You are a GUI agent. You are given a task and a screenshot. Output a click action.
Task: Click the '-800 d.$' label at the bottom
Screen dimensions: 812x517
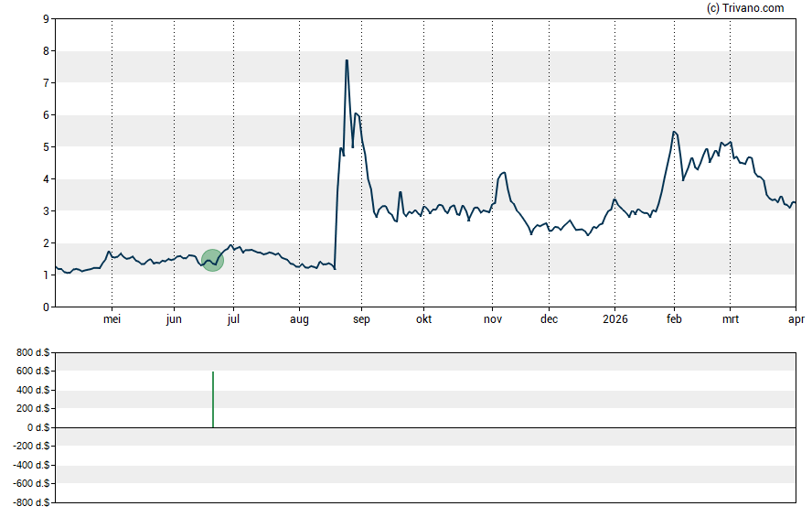(30, 502)
